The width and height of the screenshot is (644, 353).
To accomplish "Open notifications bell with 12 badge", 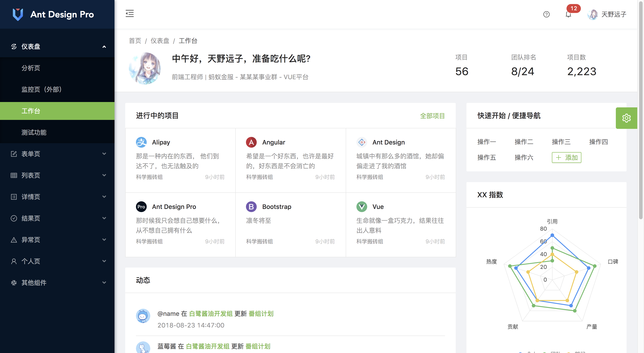I will point(568,15).
